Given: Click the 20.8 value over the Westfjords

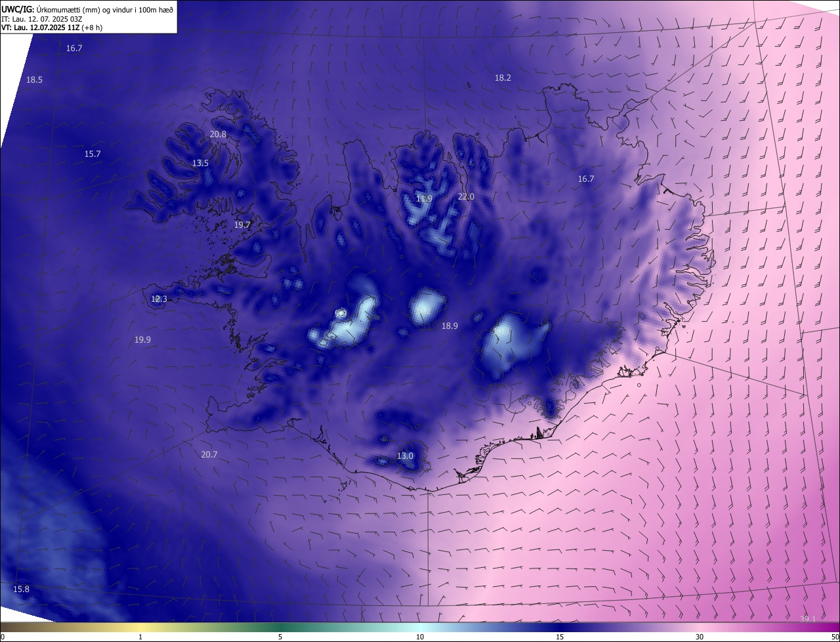Looking at the screenshot, I should [x=218, y=134].
